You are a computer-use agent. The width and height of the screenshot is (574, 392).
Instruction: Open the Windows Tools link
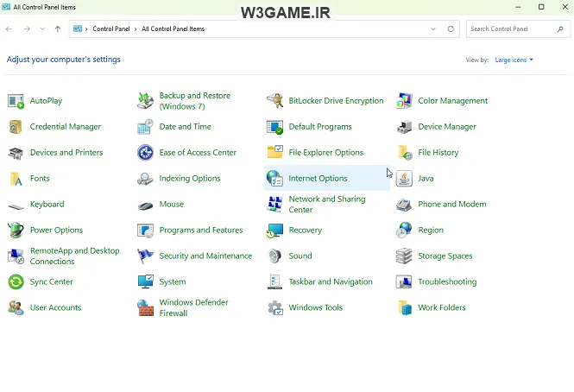[x=316, y=307]
